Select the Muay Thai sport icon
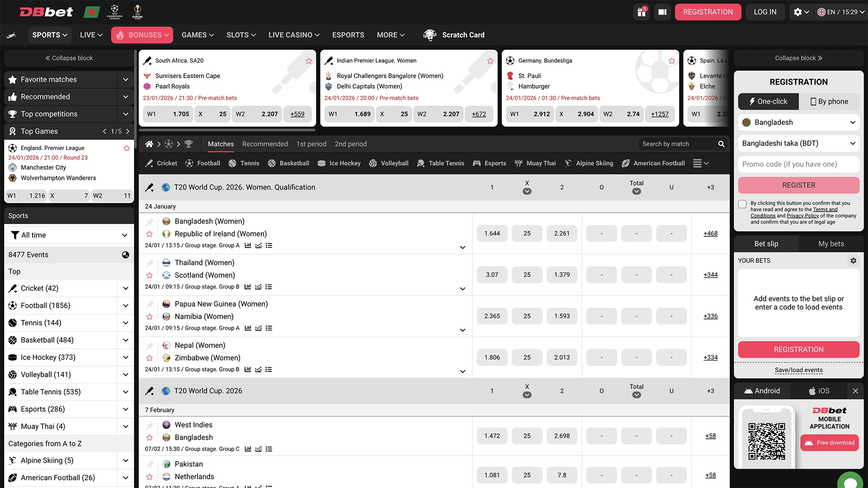The height and width of the screenshot is (488, 868). [x=518, y=163]
